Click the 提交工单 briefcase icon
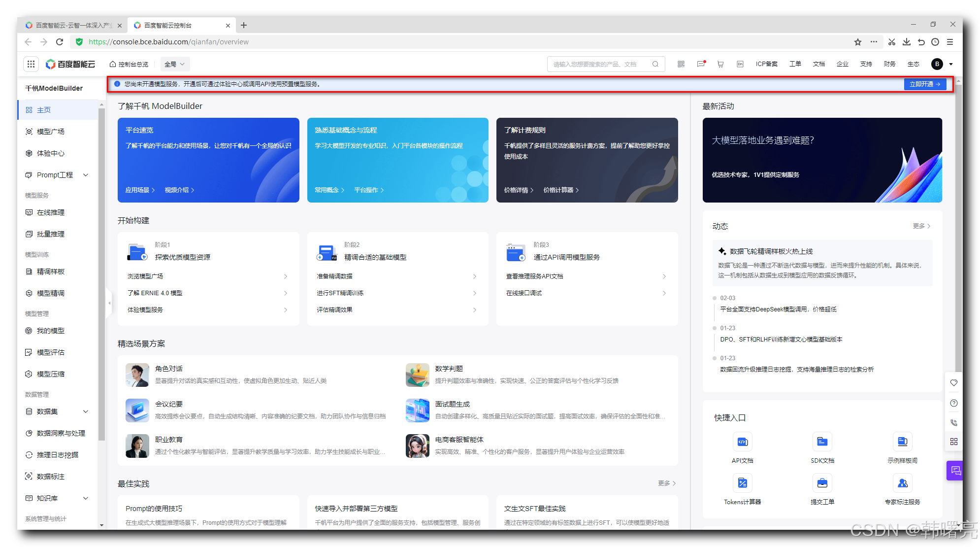The width and height of the screenshot is (980, 547). [x=822, y=483]
